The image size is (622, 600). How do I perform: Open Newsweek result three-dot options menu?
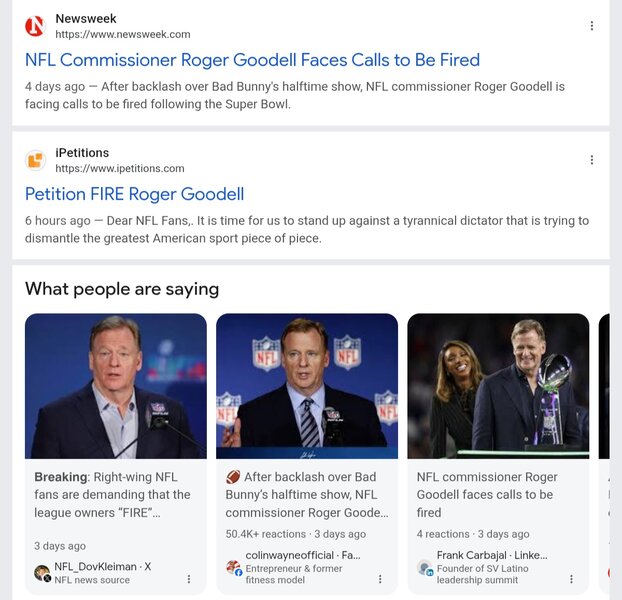pos(592,26)
